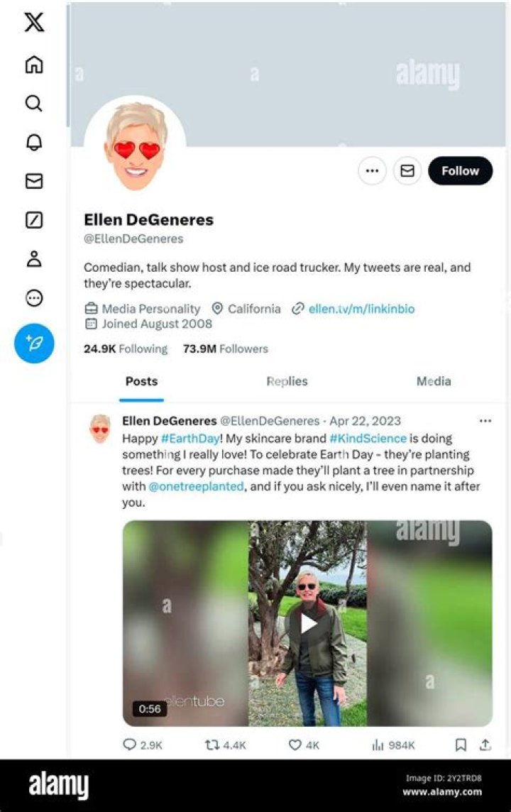Open the X logo home link
Image resolution: width=511 pixels, height=812 pixels.
34,22
